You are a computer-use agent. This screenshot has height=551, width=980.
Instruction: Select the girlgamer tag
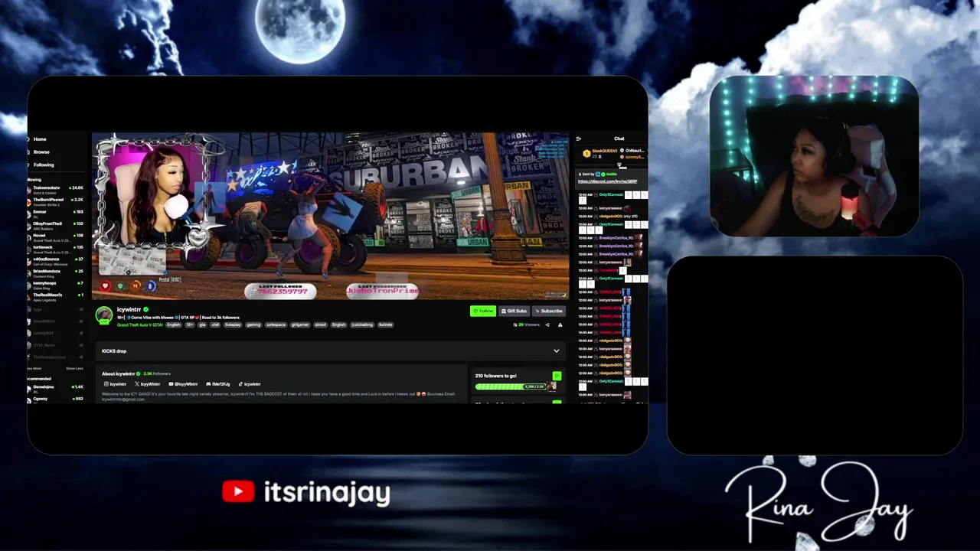click(x=300, y=325)
